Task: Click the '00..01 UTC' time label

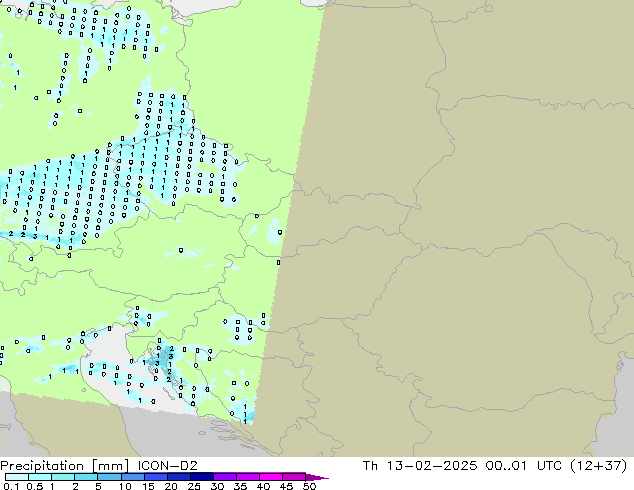Action: (526, 465)
